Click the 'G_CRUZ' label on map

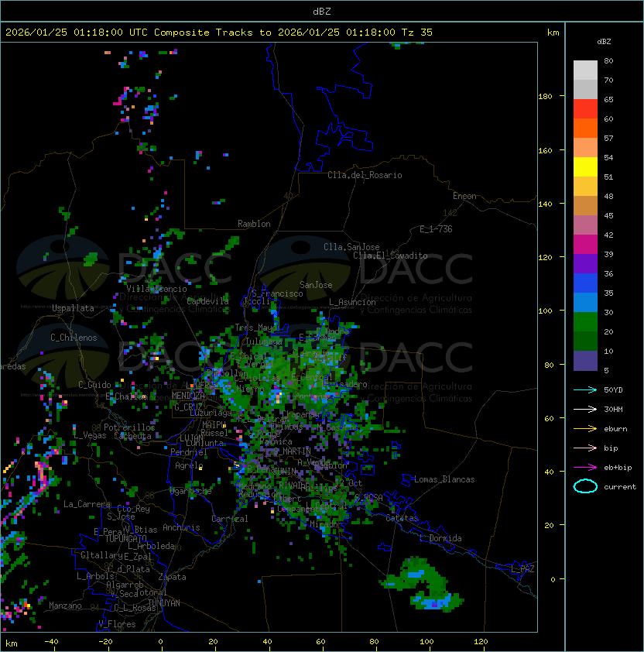click(188, 407)
